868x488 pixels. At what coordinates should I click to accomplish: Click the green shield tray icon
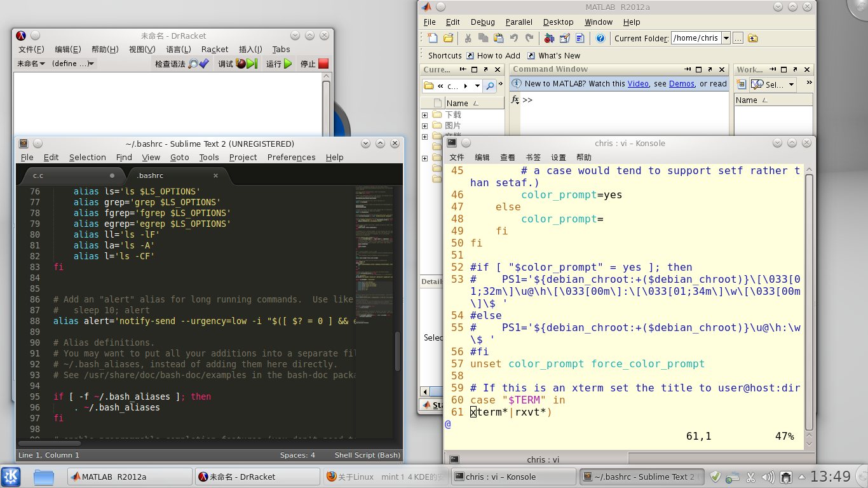pos(715,477)
